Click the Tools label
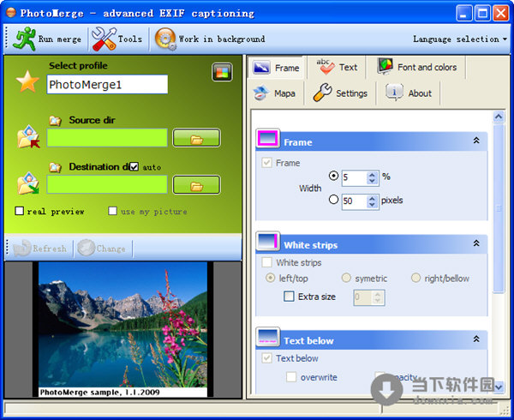 [x=130, y=39]
